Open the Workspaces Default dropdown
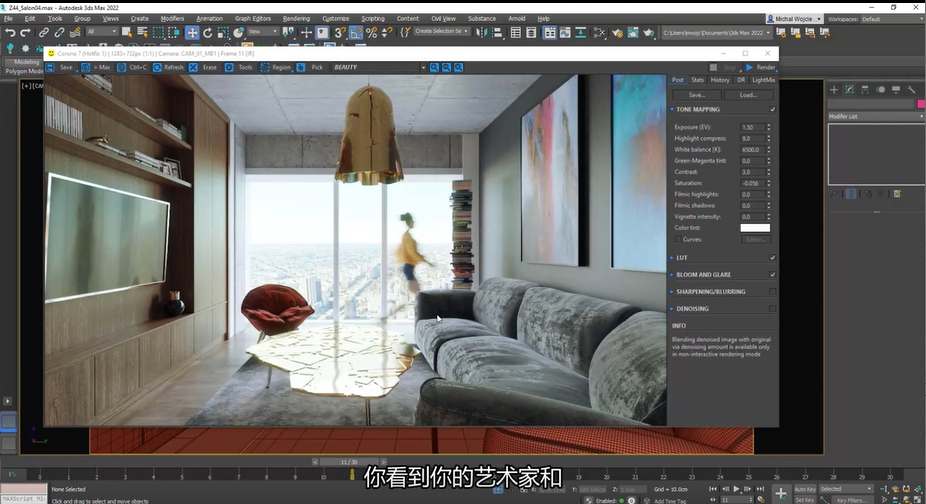The width and height of the screenshot is (926, 504). [892, 19]
